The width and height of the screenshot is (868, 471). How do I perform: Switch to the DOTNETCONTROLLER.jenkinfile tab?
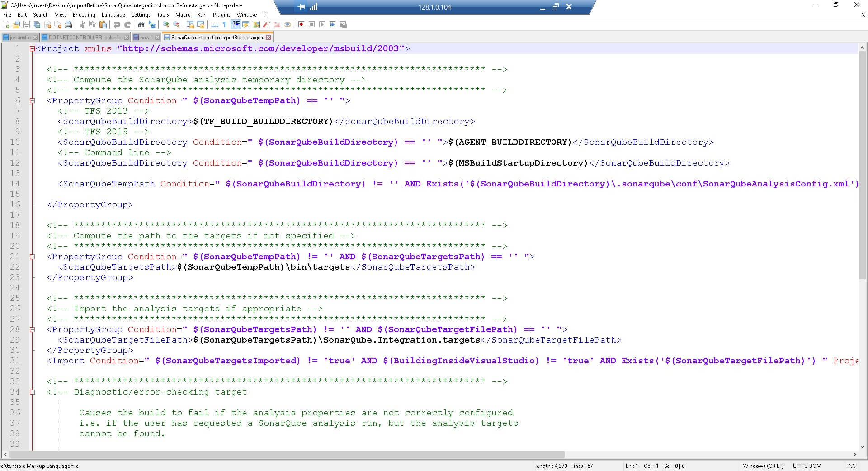(x=85, y=38)
